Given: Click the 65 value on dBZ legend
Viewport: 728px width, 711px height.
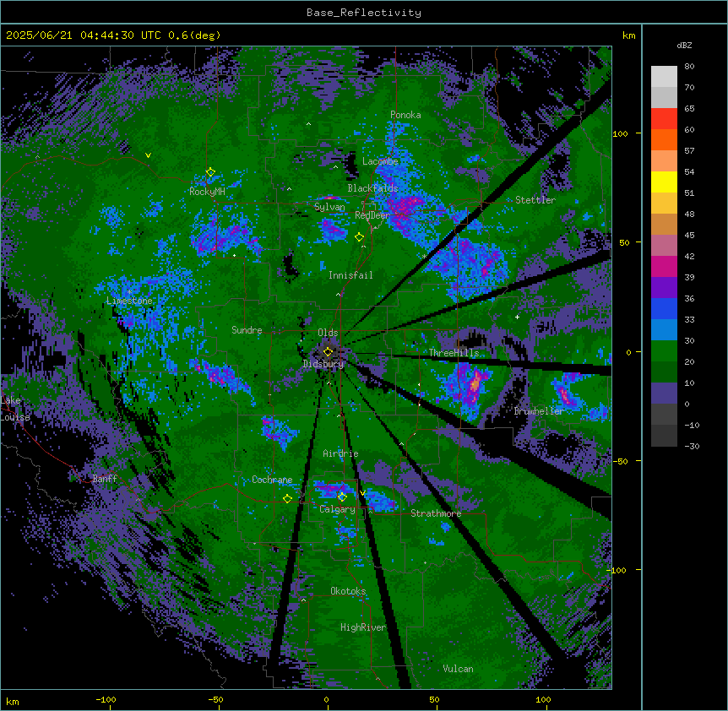Looking at the screenshot, I should [689, 109].
